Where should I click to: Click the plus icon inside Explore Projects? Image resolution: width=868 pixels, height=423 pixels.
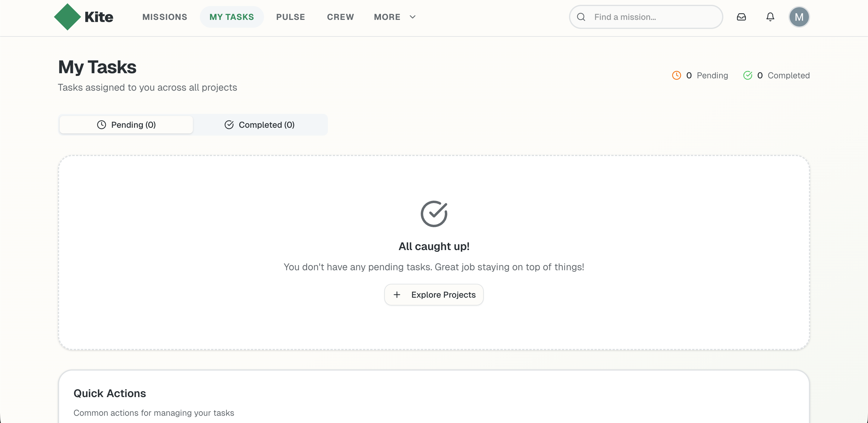[397, 294]
